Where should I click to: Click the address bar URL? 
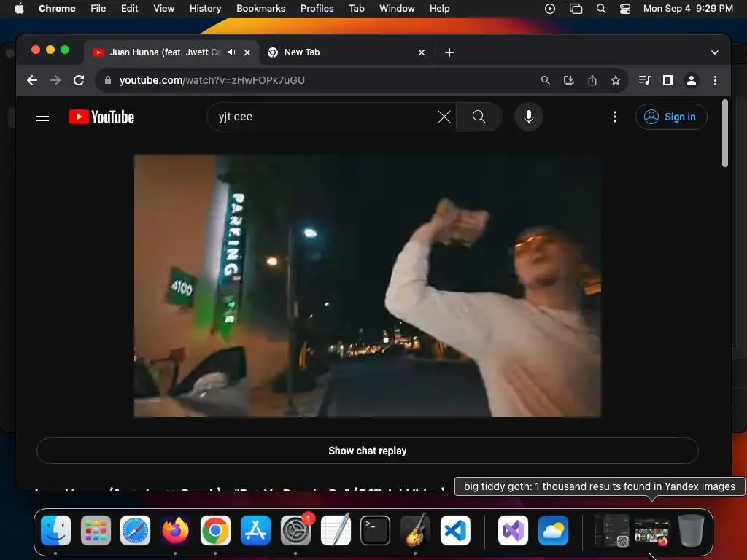click(212, 80)
